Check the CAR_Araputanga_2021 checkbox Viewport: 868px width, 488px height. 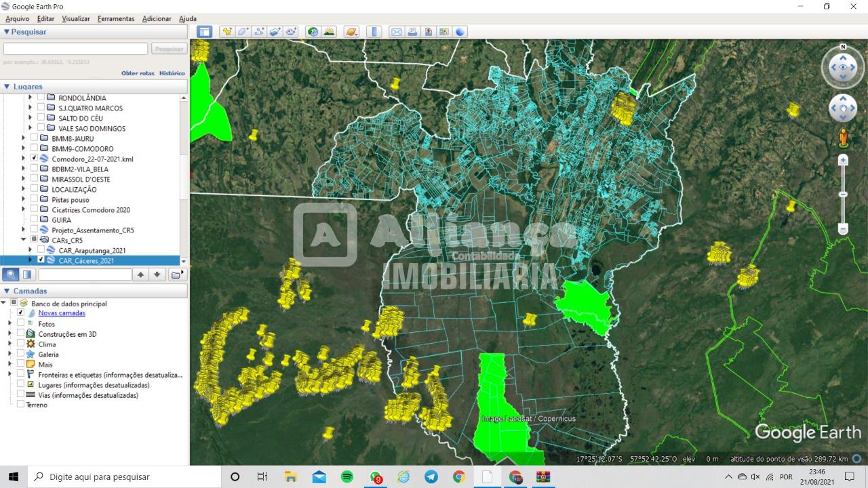[41, 250]
